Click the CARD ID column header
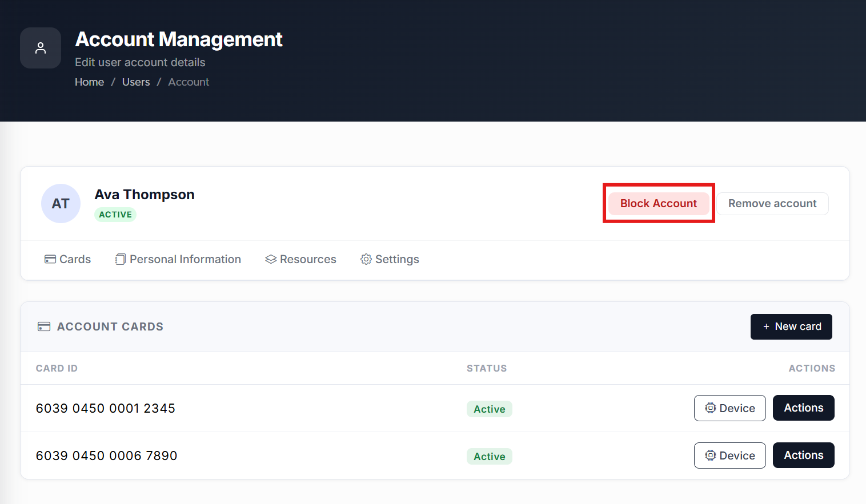This screenshot has width=866, height=504. 57,368
